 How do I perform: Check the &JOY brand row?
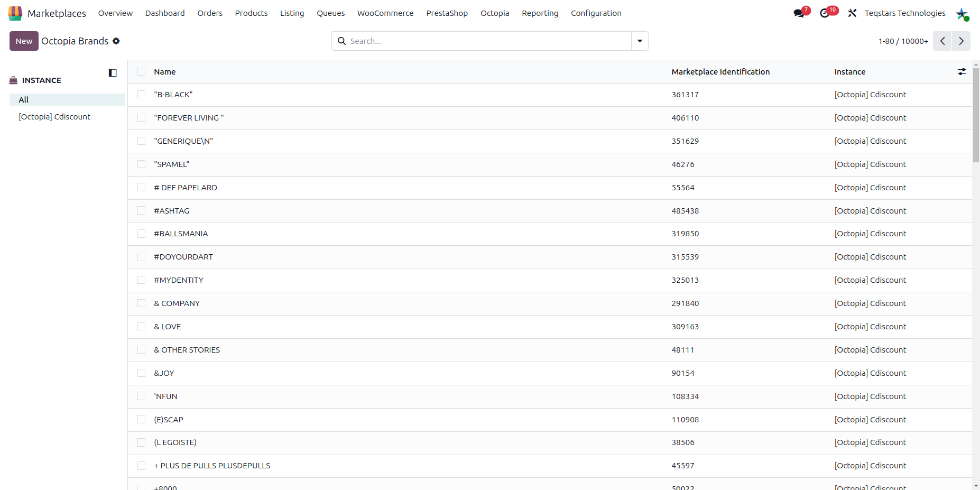tap(141, 373)
